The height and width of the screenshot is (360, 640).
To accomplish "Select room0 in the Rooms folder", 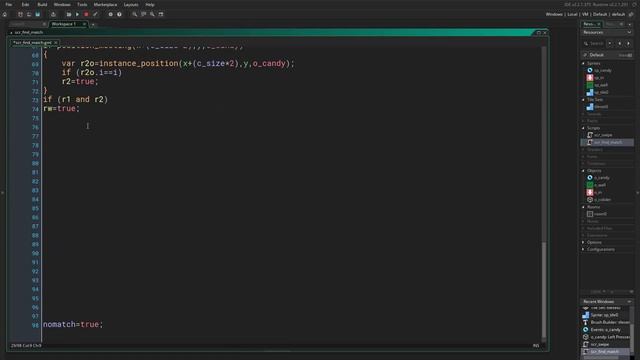I will [x=600, y=214].
